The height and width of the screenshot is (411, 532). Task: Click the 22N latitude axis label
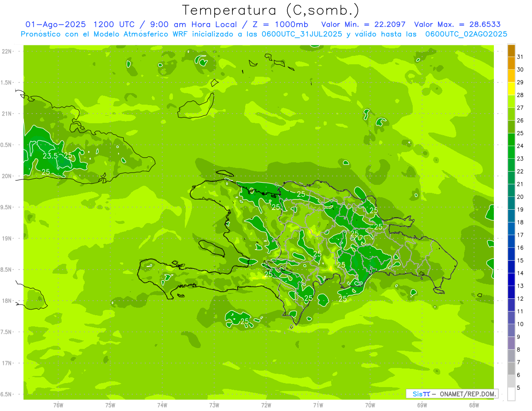tap(7, 51)
